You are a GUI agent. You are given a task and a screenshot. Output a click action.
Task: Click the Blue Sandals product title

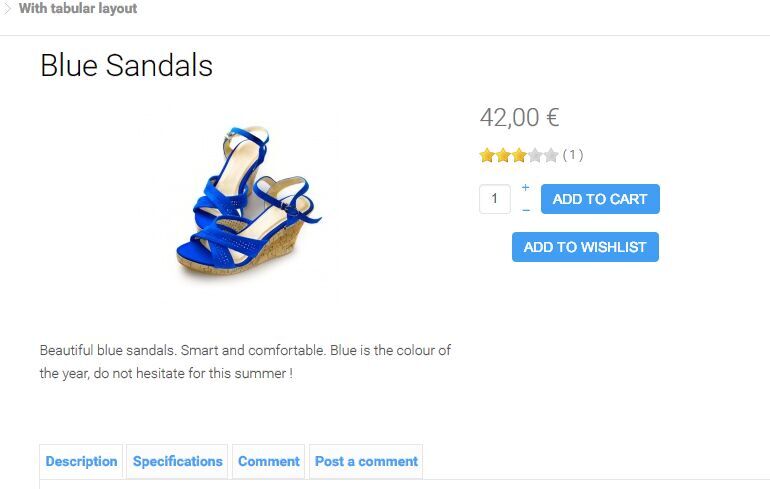[x=127, y=65]
